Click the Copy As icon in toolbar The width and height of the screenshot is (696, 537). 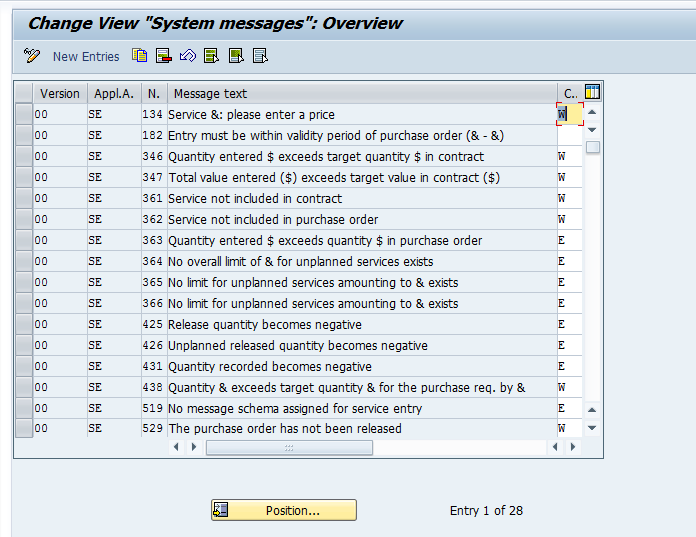(139, 56)
